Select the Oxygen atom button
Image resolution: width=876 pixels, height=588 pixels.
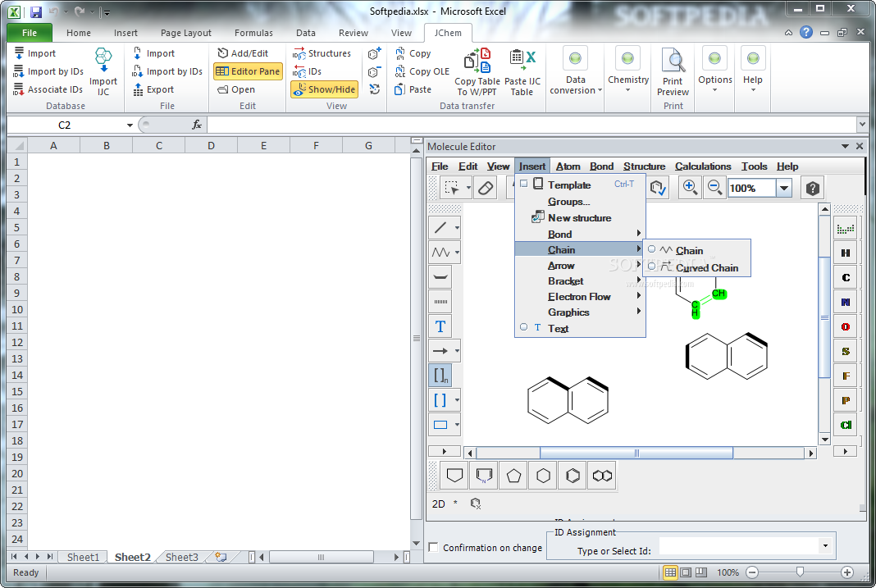(x=846, y=326)
